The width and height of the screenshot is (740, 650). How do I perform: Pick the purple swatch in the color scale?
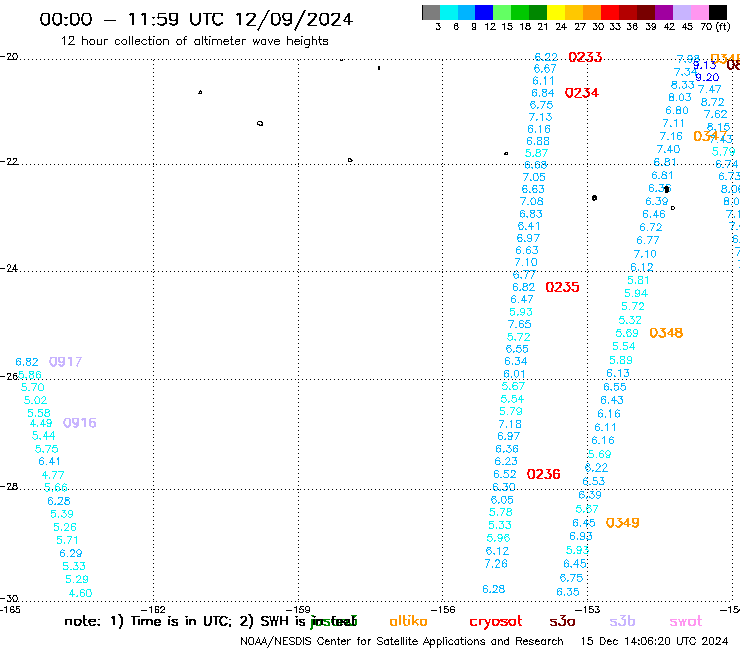pos(664,12)
